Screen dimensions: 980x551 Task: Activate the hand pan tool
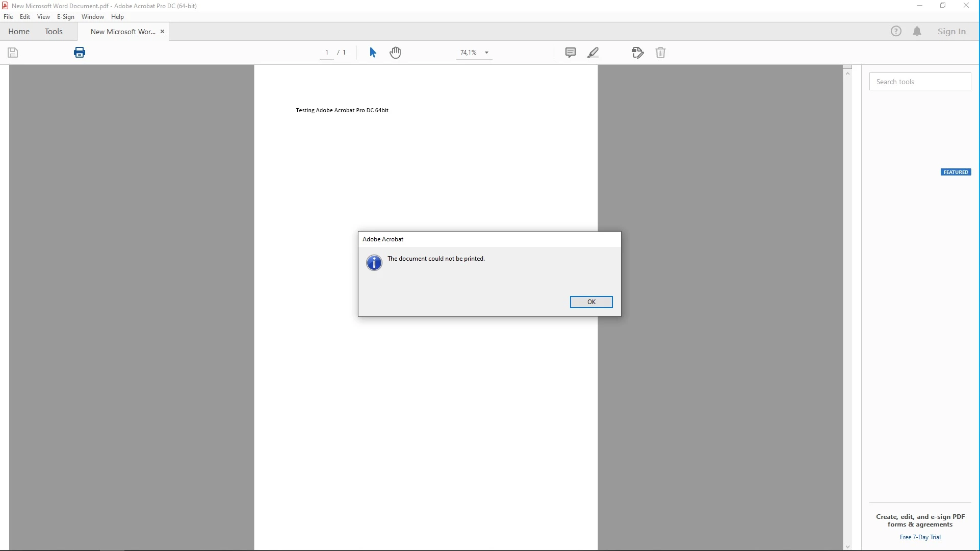[395, 53]
